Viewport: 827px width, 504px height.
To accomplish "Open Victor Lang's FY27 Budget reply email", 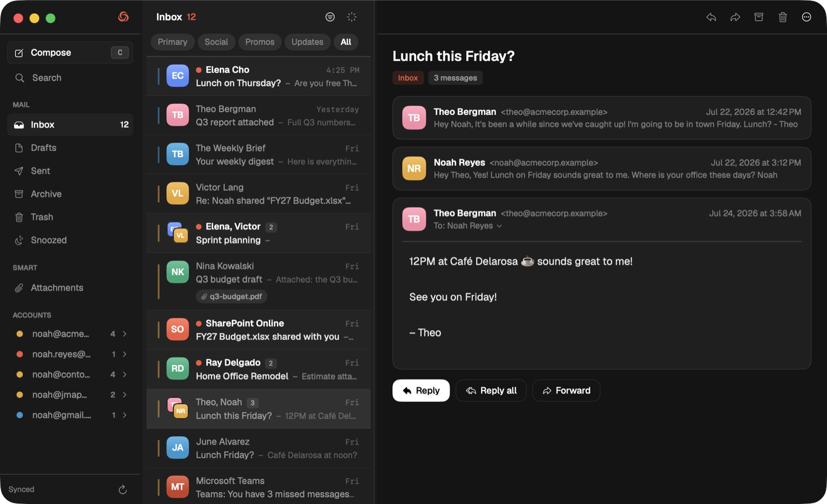I will [x=259, y=194].
